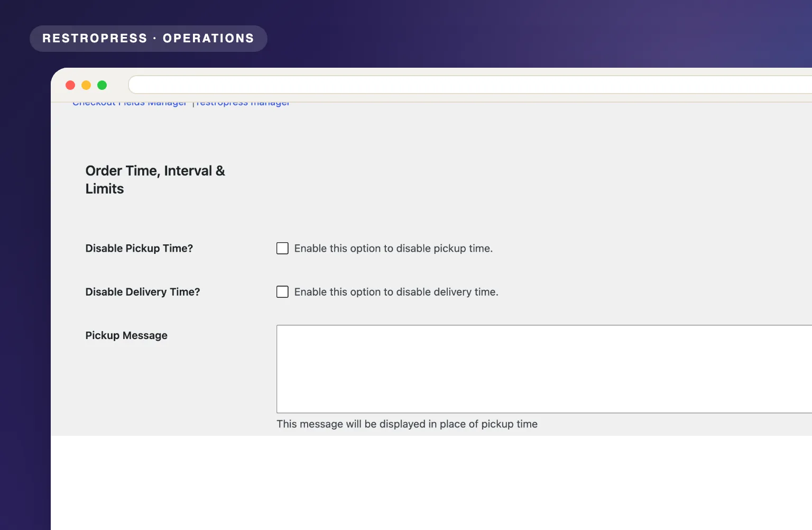Enable the Disable Pickup Time checkbox
812x530 pixels.
click(x=282, y=249)
